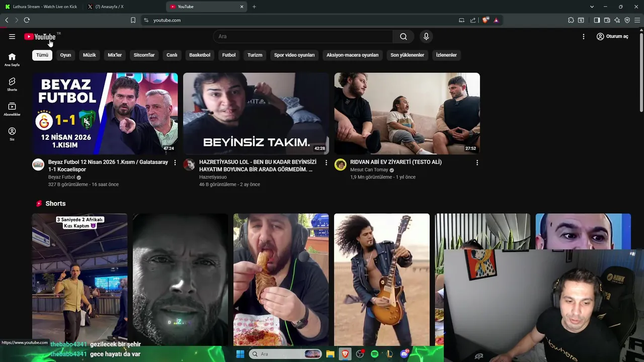The height and width of the screenshot is (362, 644).
Task: Open the Leo AI sparkle icon
Action: 617,20
